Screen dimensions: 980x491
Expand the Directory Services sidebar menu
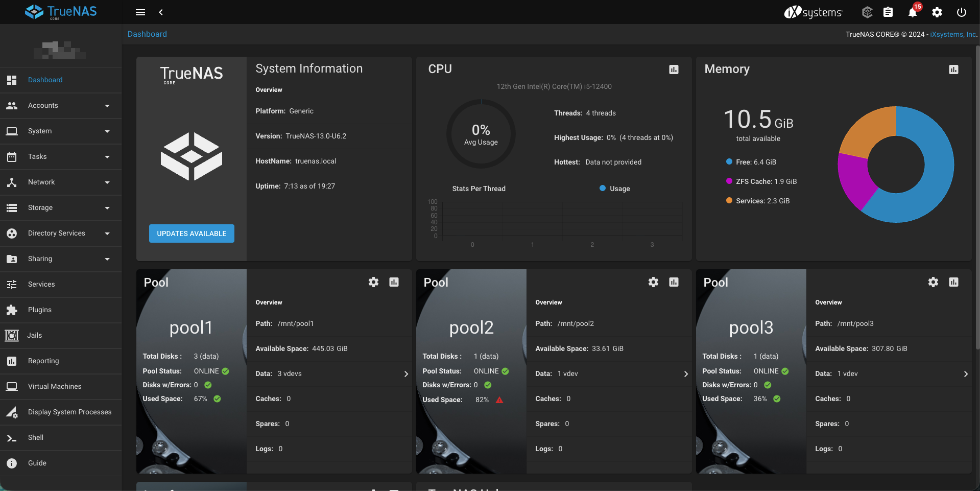coord(61,233)
